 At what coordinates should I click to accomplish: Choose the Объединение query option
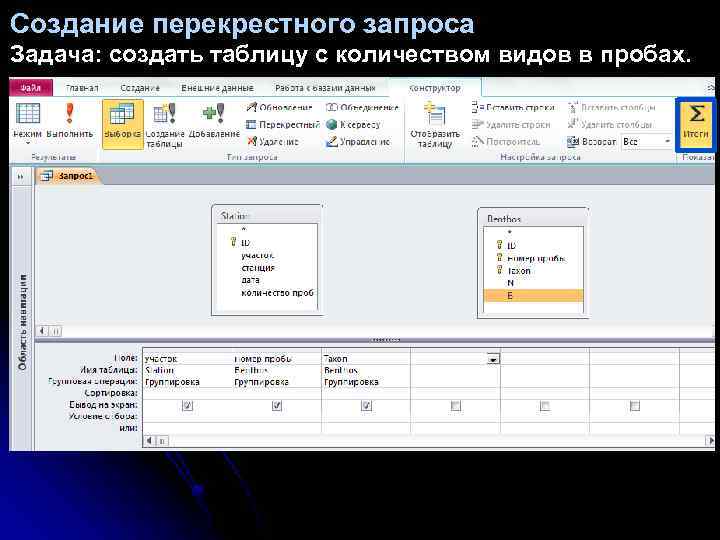362,107
